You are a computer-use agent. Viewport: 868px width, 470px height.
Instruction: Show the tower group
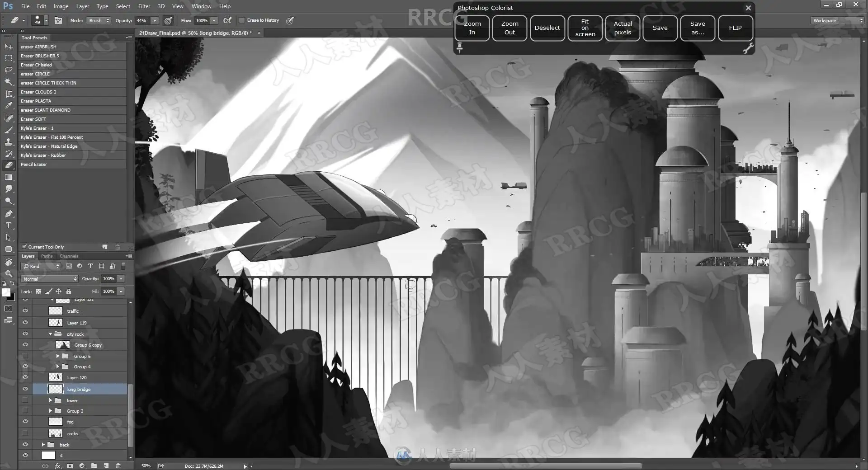click(25, 400)
